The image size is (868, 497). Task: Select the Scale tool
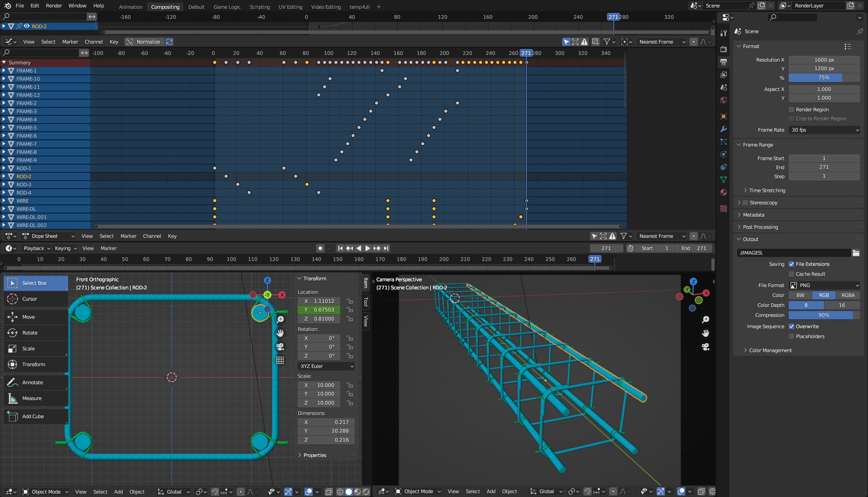36,349
